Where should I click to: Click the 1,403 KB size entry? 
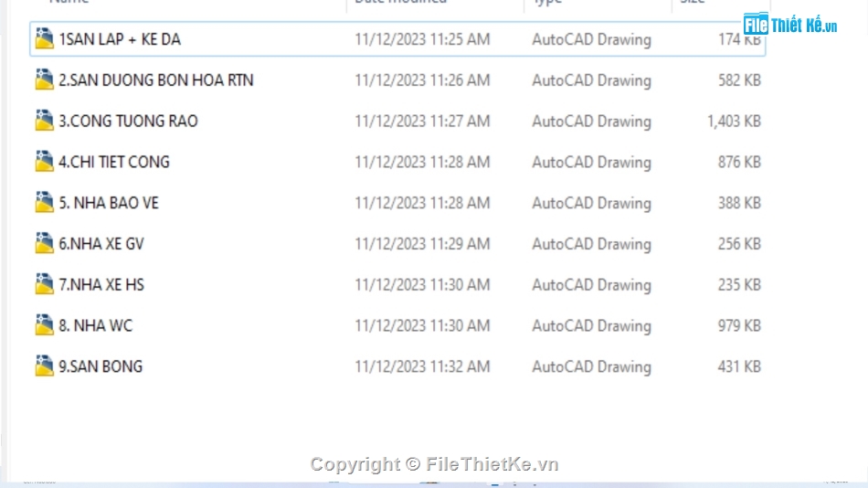[x=734, y=122]
